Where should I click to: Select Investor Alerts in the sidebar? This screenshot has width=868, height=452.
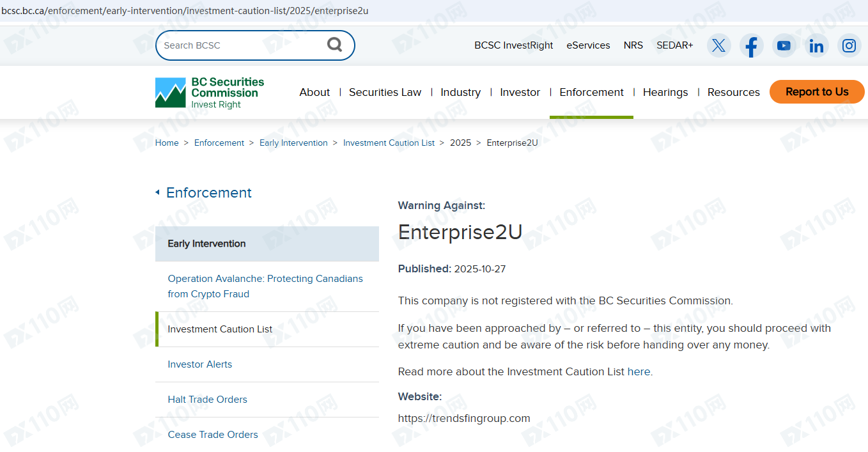coord(200,364)
